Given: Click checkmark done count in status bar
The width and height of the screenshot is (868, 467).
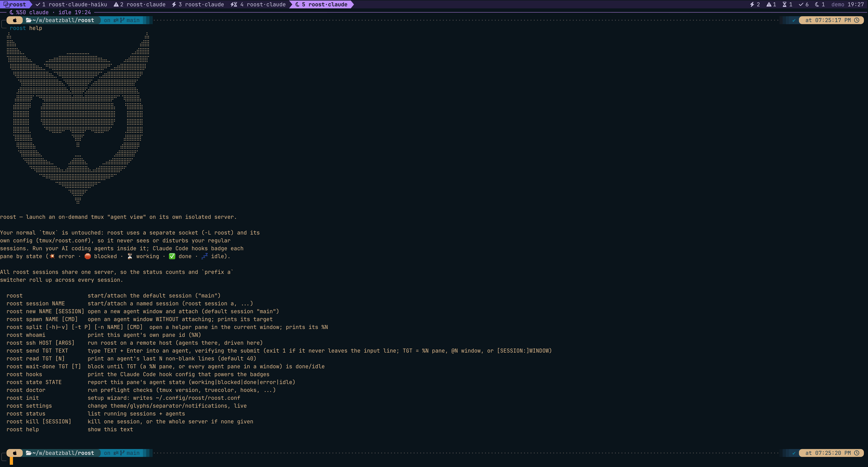Looking at the screenshot, I should [803, 4].
